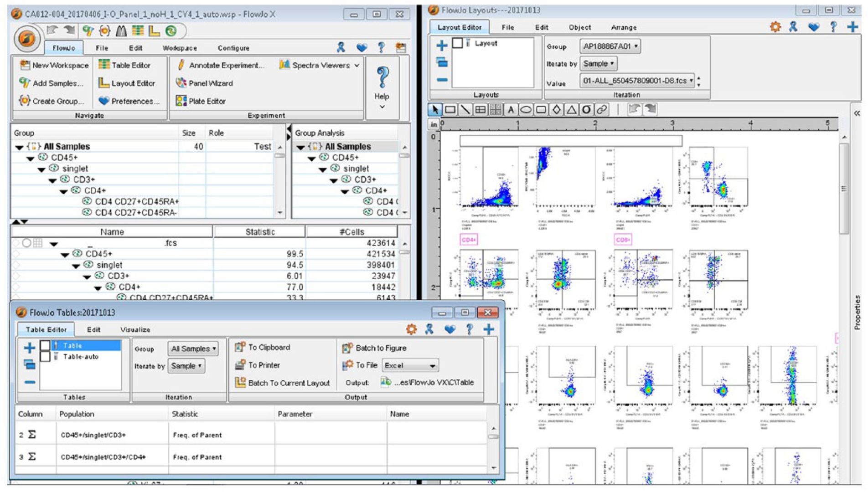Open the Group dropdown AP188867A01
868x492 pixels.
point(610,46)
